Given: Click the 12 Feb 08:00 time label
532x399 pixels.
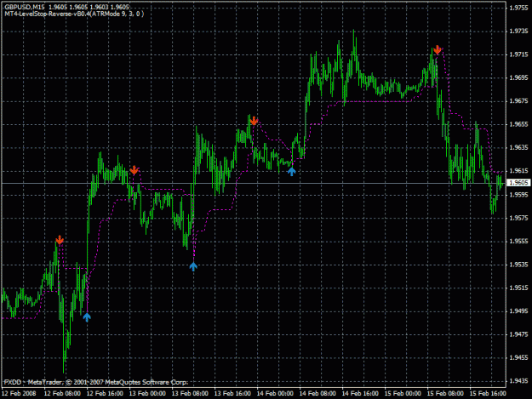Looking at the screenshot, I should click(62, 394).
